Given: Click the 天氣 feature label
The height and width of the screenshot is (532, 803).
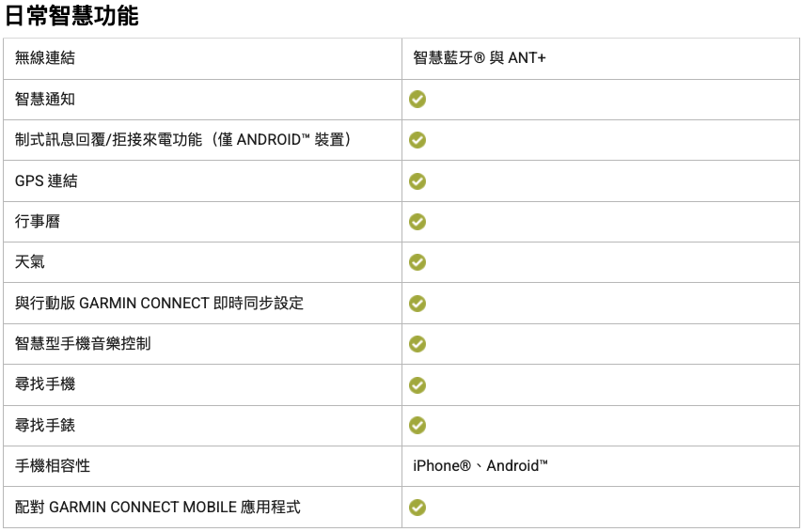Looking at the screenshot, I should pos(30,262).
